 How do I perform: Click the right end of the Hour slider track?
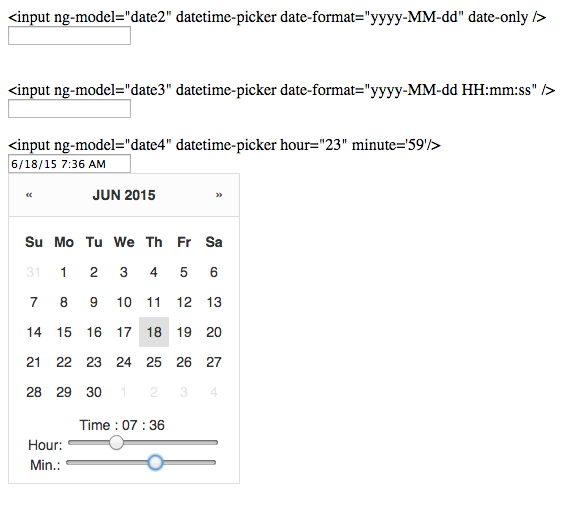215,442
